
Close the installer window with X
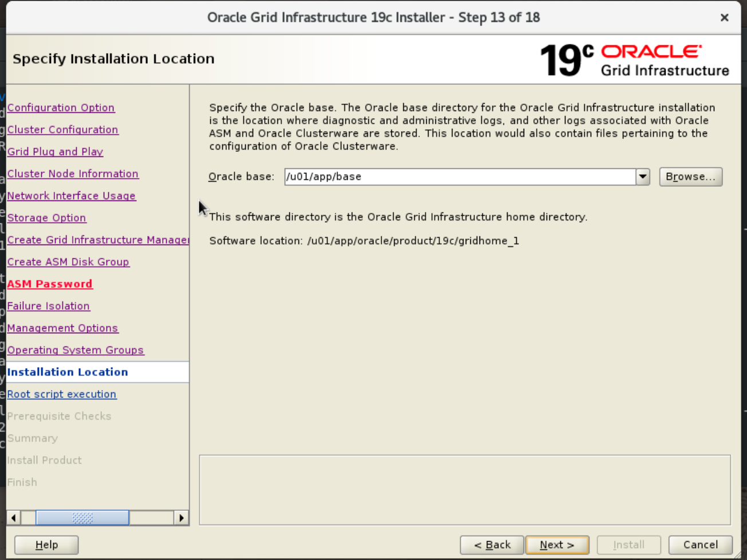[724, 18]
